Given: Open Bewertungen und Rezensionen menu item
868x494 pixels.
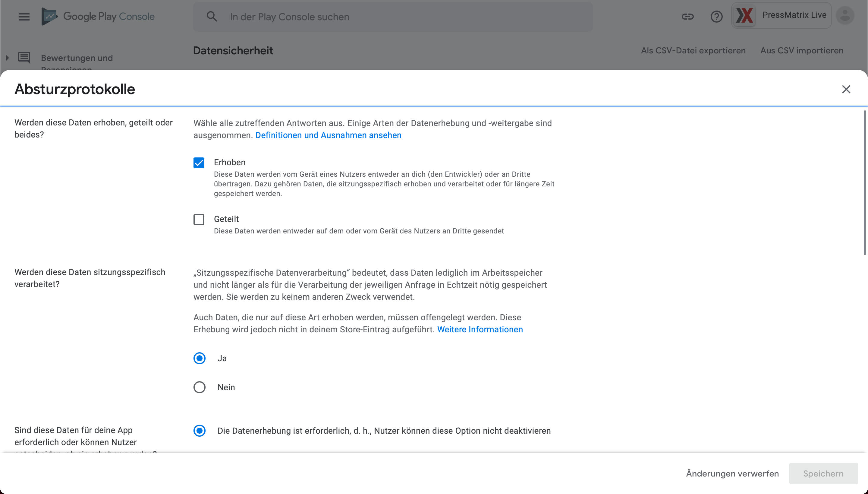Looking at the screenshot, I should click(77, 62).
